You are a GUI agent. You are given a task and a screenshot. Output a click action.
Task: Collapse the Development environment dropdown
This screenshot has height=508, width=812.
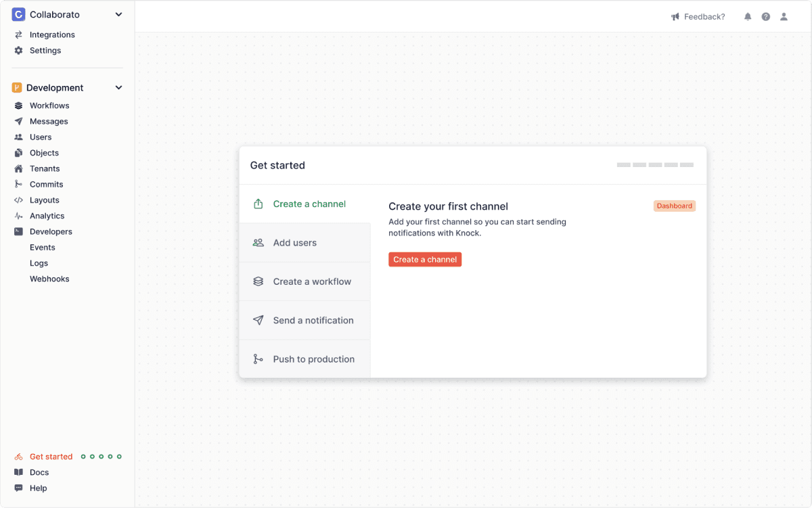click(118, 87)
